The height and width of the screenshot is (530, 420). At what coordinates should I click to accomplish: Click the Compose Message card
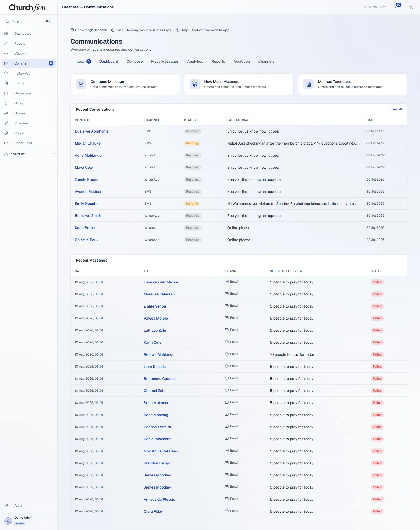tap(125, 84)
